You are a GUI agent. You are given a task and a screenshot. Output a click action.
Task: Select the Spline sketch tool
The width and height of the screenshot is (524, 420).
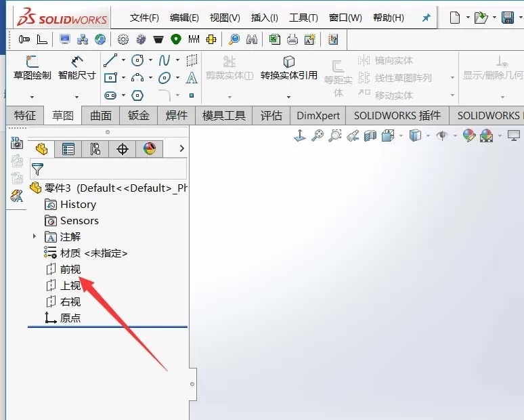tap(165, 60)
